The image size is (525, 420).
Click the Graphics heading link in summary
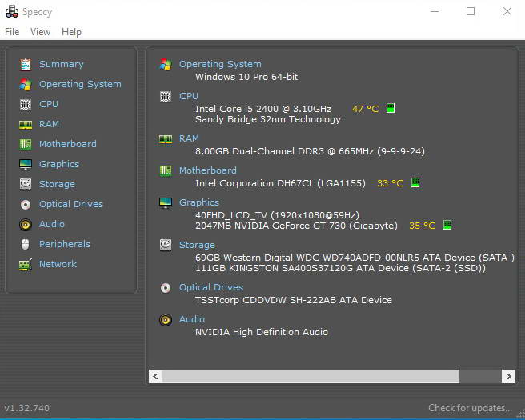click(x=199, y=202)
